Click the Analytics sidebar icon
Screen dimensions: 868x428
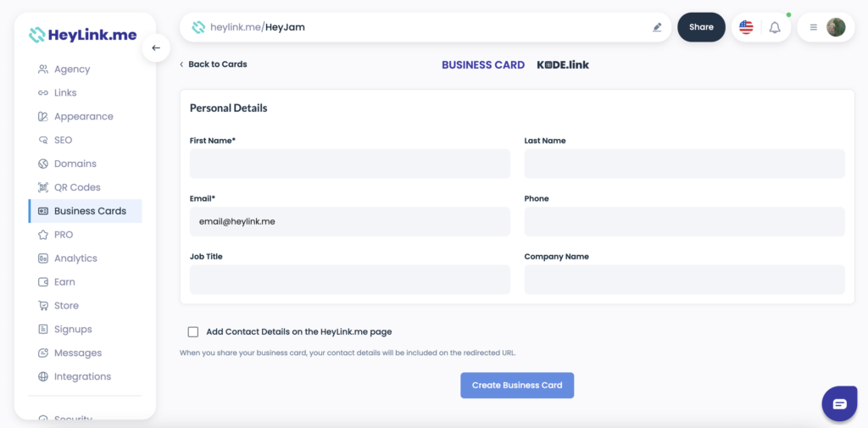(x=43, y=258)
